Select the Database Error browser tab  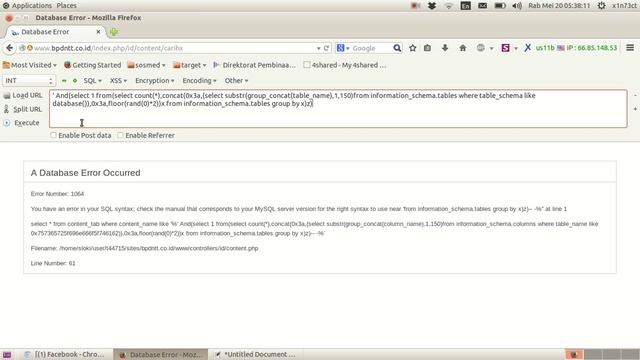click(55, 32)
